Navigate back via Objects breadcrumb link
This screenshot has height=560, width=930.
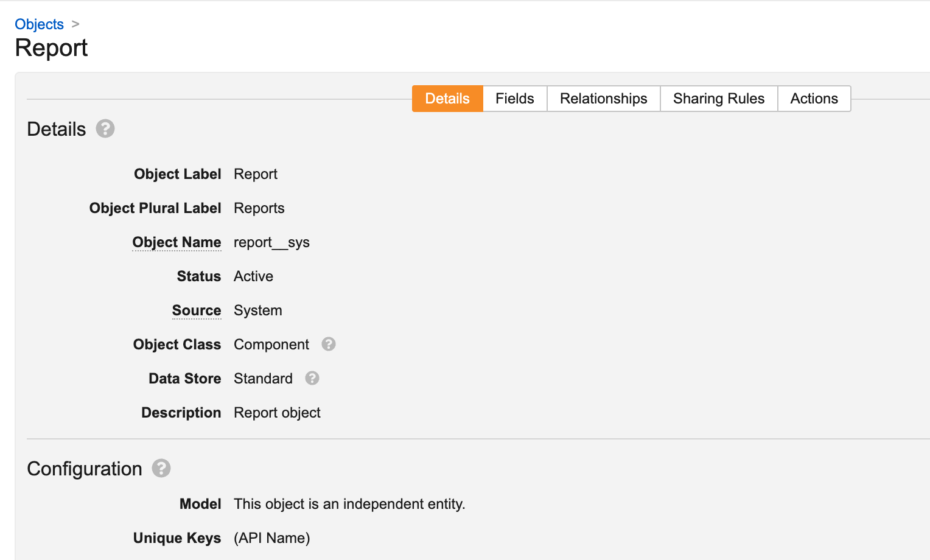[39, 24]
